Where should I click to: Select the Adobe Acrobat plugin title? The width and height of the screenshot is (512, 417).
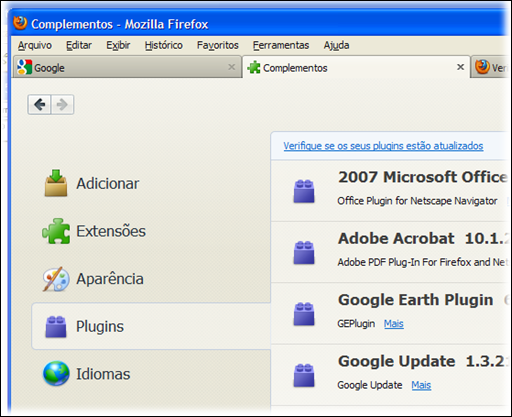coord(396,238)
